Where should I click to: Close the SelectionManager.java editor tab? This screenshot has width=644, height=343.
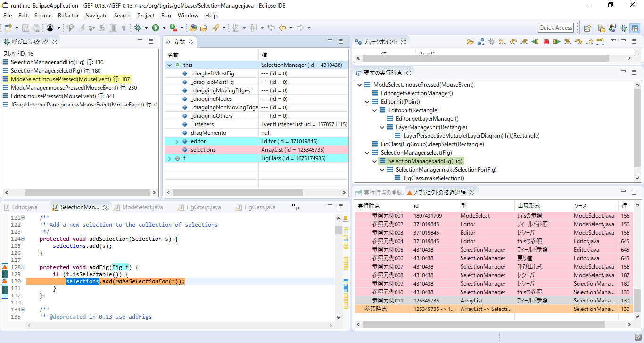click(x=105, y=207)
